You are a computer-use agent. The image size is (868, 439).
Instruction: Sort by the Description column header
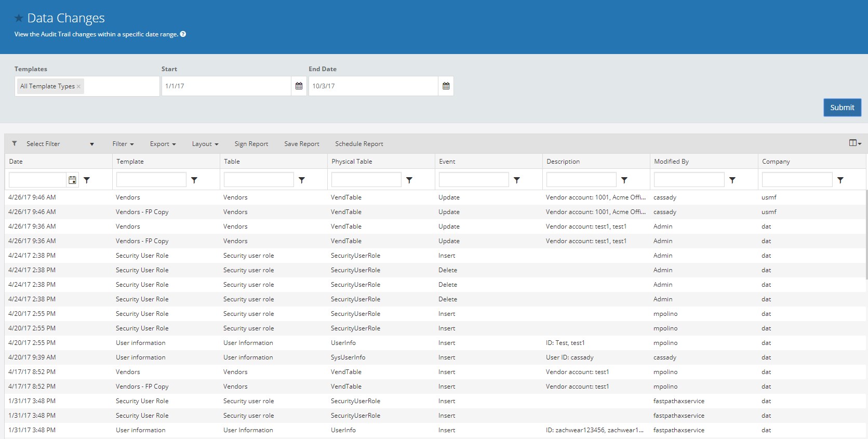[596, 162]
